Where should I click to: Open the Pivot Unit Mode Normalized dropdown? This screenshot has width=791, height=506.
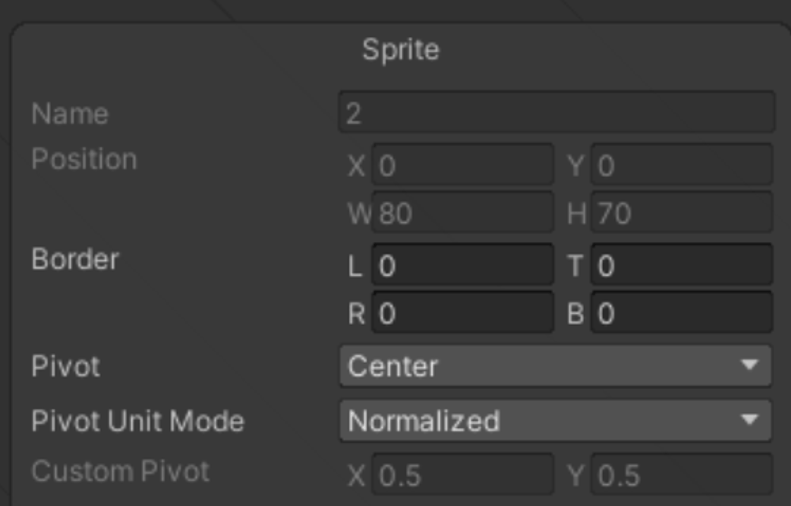coord(555,421)
